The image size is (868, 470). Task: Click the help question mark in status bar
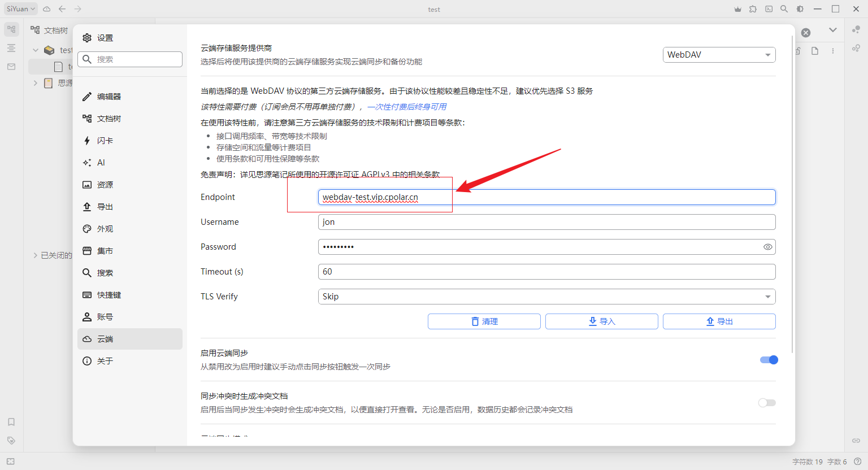[x=858, y=462]
